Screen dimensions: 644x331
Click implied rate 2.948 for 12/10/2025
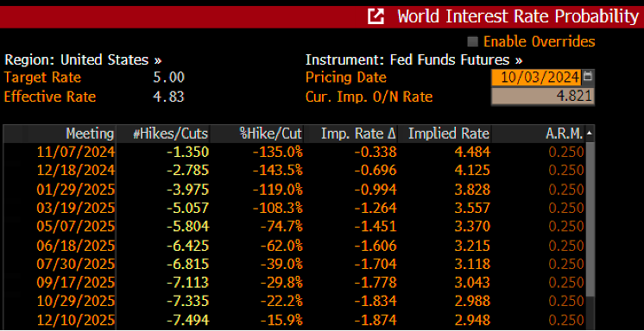coord(473,320)
